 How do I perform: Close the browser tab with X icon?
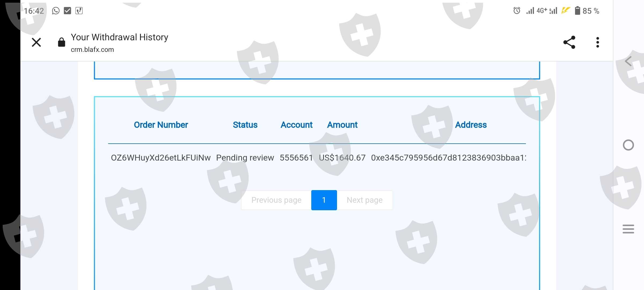tap(36, 42)
